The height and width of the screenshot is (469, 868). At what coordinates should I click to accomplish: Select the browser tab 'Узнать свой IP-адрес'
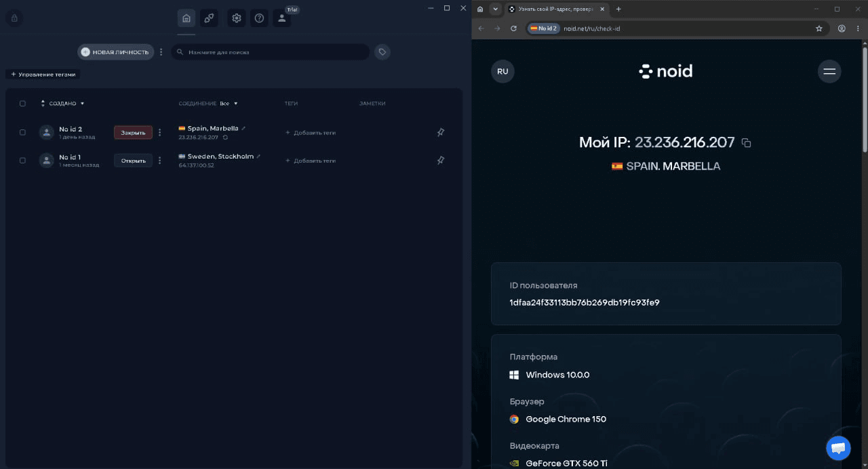(x=556, y=9)
